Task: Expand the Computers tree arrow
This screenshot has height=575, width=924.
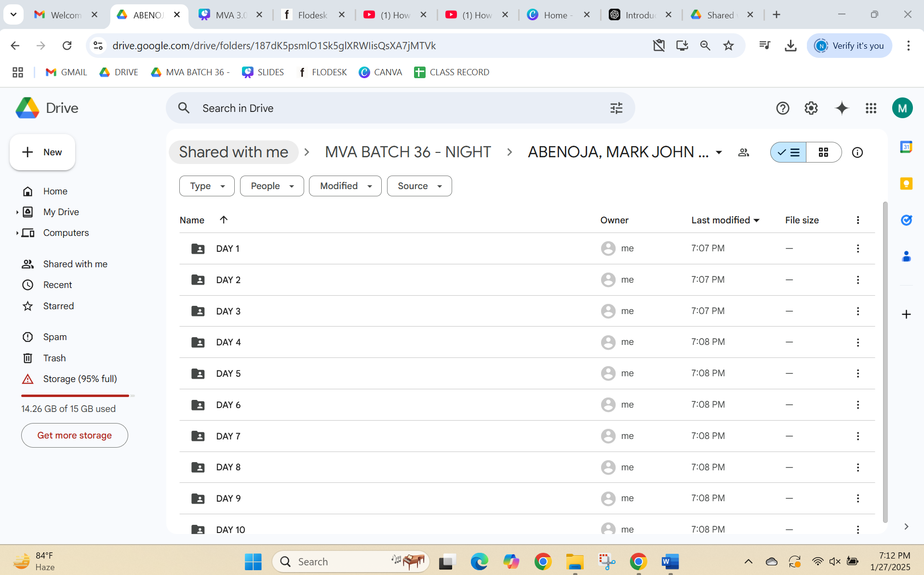Action: point(17,233)
